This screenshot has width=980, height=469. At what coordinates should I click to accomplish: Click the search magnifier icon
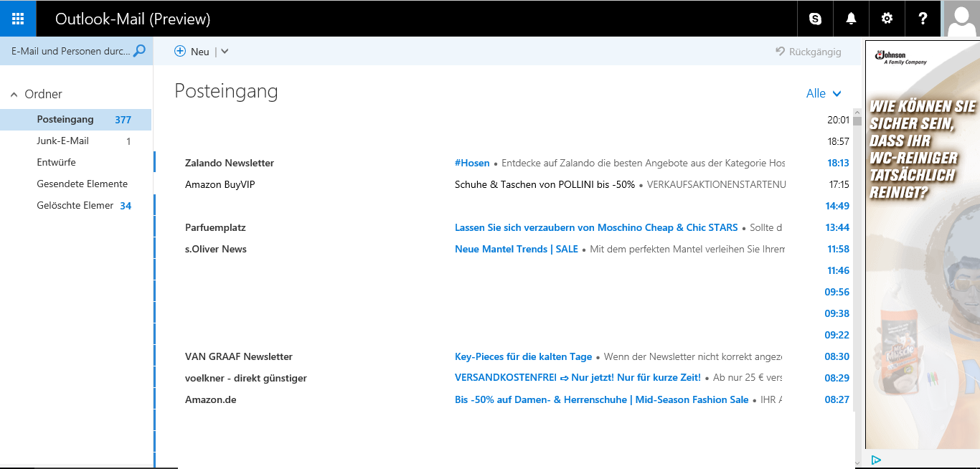pyautogui.click(x=140, y=51)
